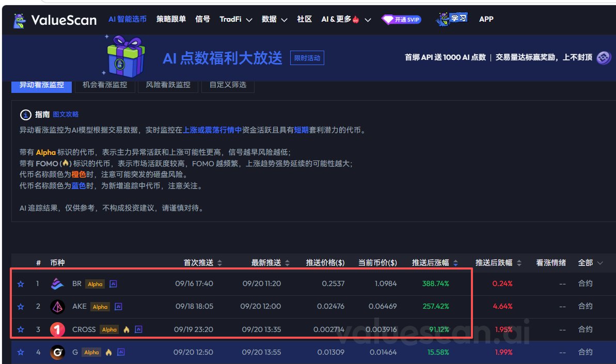Click the round coin icon at banner's right end
This screenshot has height=364, width=616.
[604, 58]
